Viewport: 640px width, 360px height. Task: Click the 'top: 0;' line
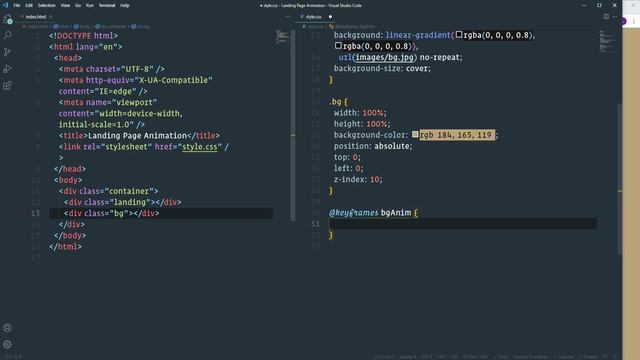[x=347, y=157]
